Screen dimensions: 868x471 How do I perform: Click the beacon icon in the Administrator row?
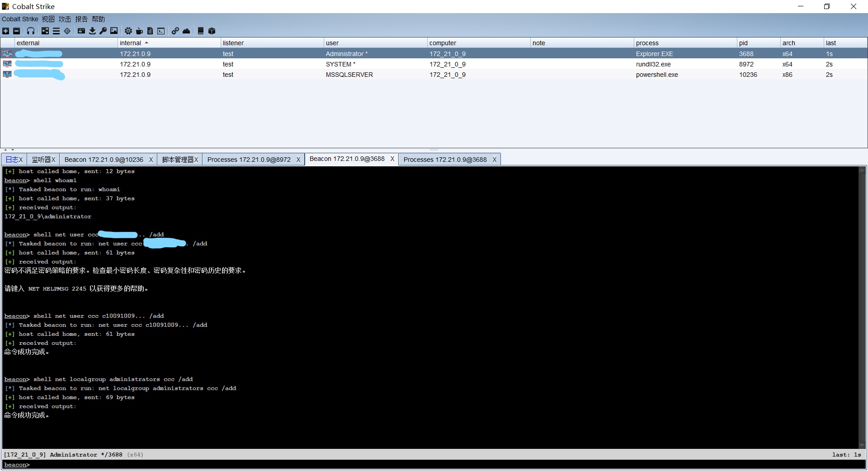coord(7,54)
